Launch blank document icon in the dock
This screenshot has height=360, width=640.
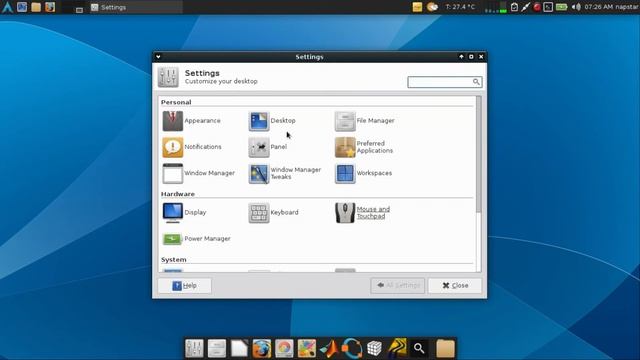click(x=239, y=349)
